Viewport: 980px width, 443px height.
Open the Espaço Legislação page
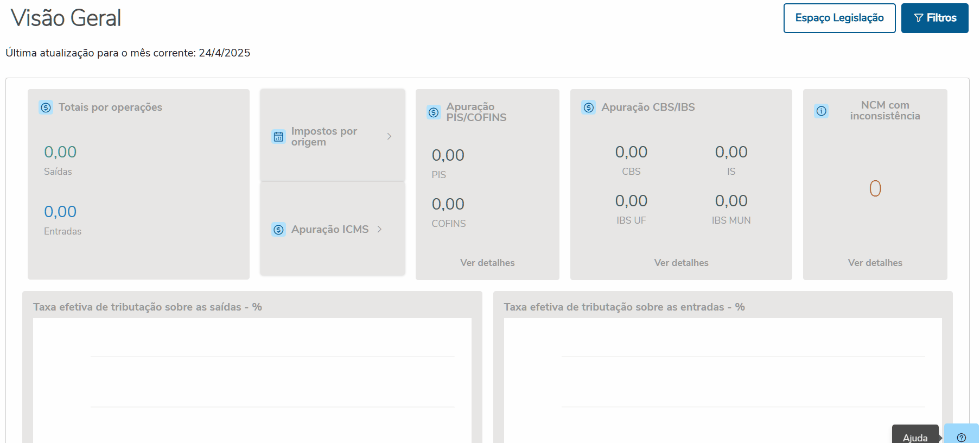pos(839,18)
